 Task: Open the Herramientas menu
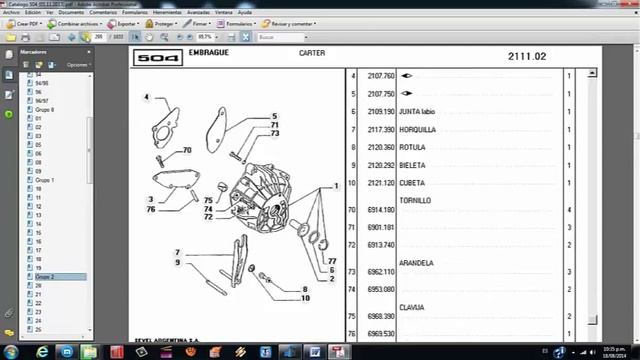click(167, 13)
